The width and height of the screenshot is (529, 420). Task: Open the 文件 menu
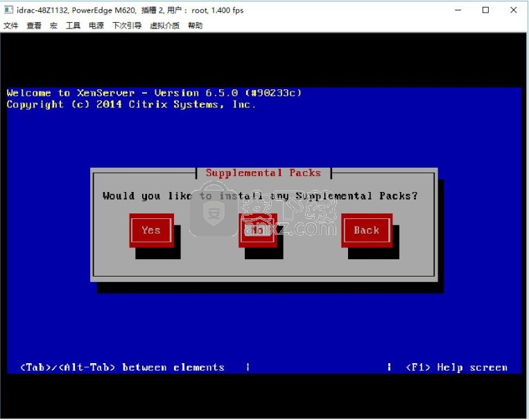[10, 26]
